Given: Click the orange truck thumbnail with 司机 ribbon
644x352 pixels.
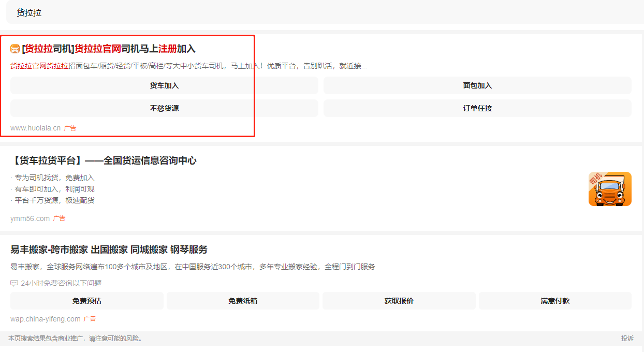Looking at the screenshot, I should coord(609,189).
